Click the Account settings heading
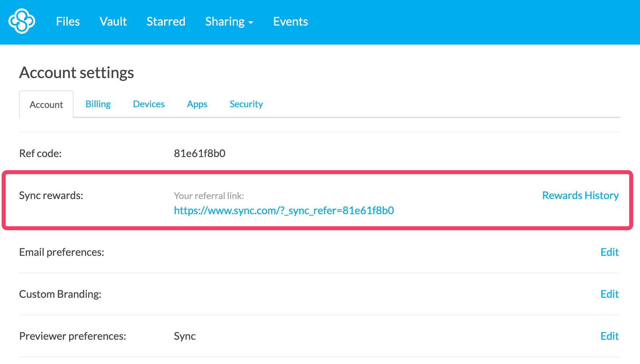 coord(76,72)
